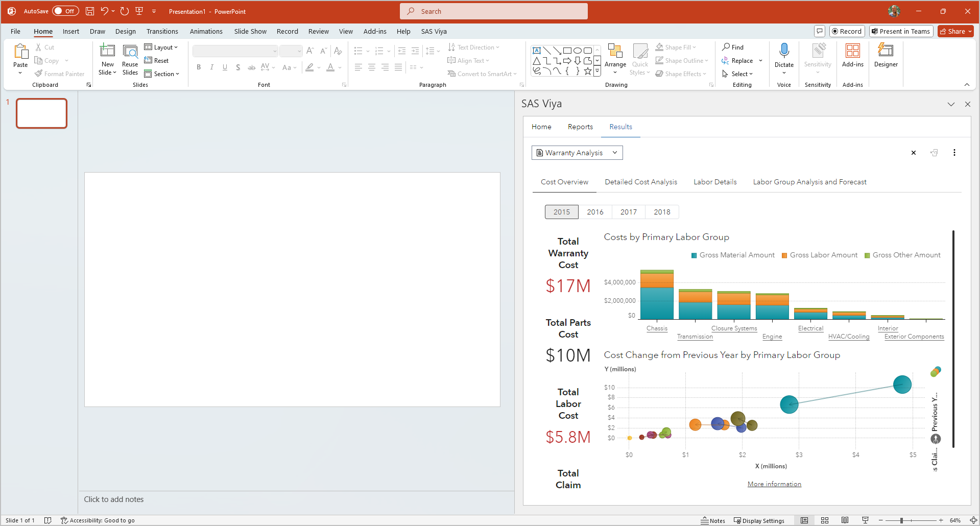Open the SAS Viya more options menu
The image size is (980, 526).
[x=954, y=153]
